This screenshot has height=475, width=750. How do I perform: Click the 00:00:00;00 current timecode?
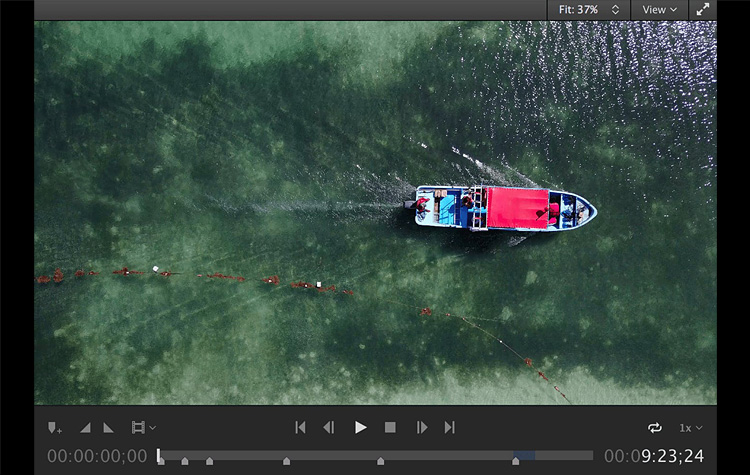click(97, 456)
